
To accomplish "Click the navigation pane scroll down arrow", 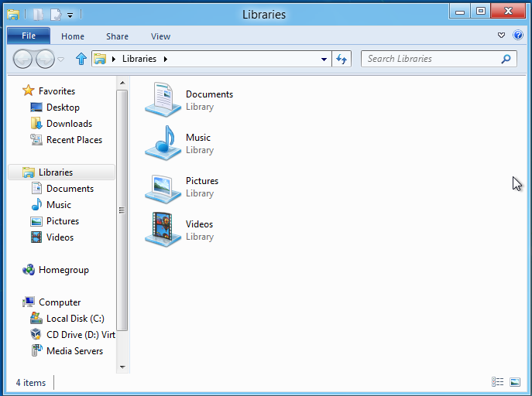I will 122,367.
